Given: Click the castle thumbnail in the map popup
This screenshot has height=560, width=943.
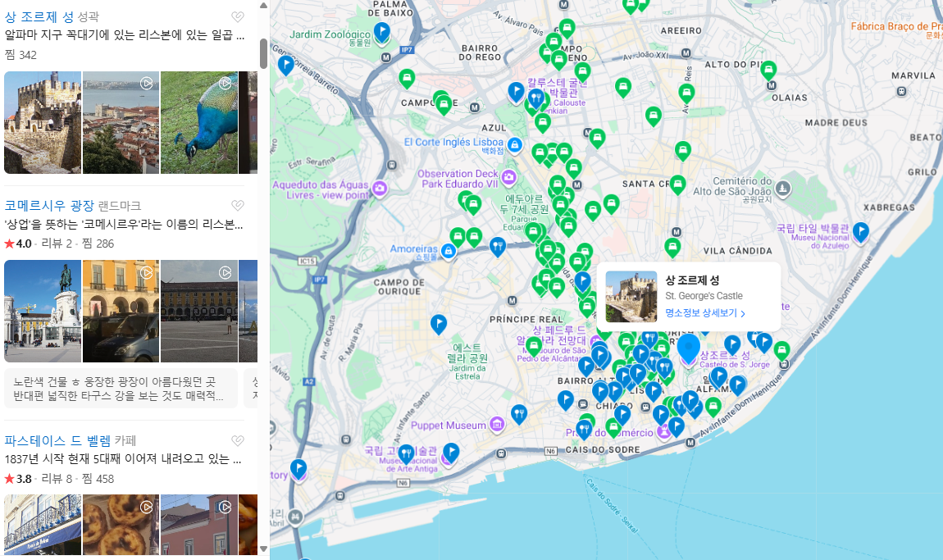Looking at the screenshot, I should [631, 297].
